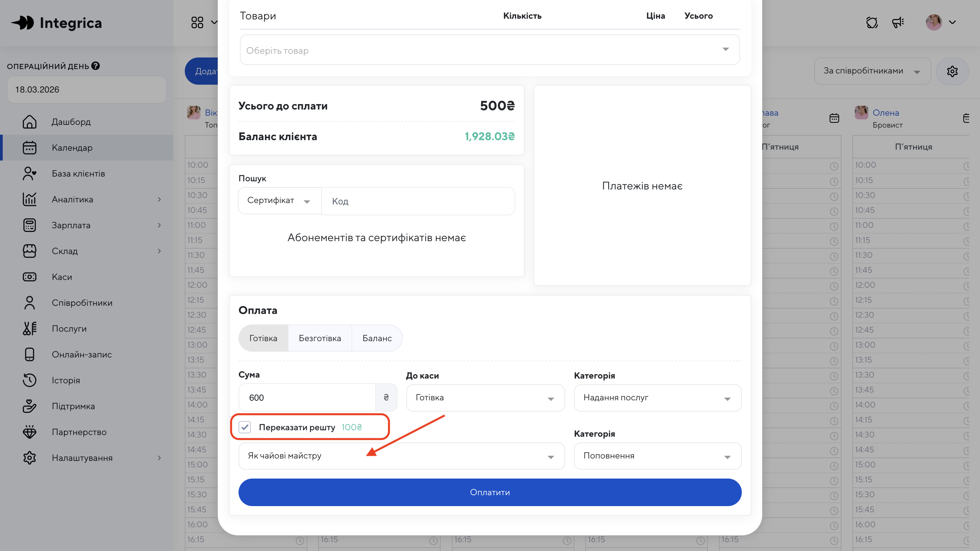Open the Як чайові майстру dropdown
The height and width of the screenshot is (551, 980).
click(x=401, y=456)
